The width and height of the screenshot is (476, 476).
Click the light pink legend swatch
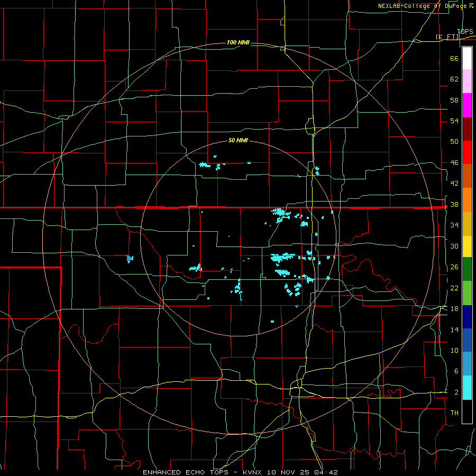(x=467, y=81)
